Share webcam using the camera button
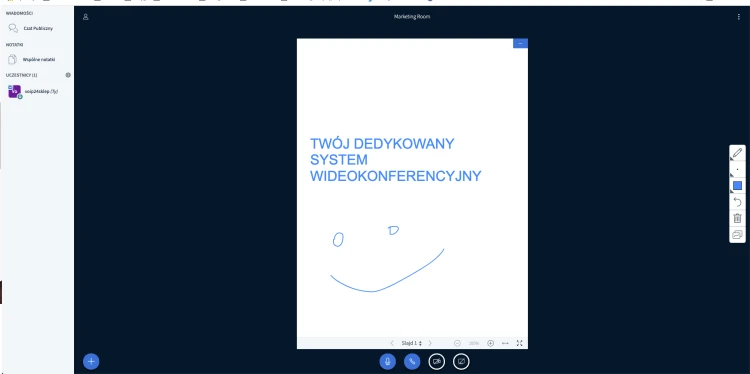The width and height of the screenshot is (750, 374). click(x=437, y=361)
